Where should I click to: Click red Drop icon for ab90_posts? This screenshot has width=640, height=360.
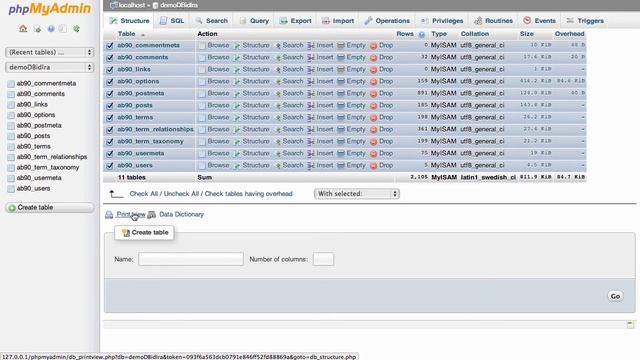373,106
